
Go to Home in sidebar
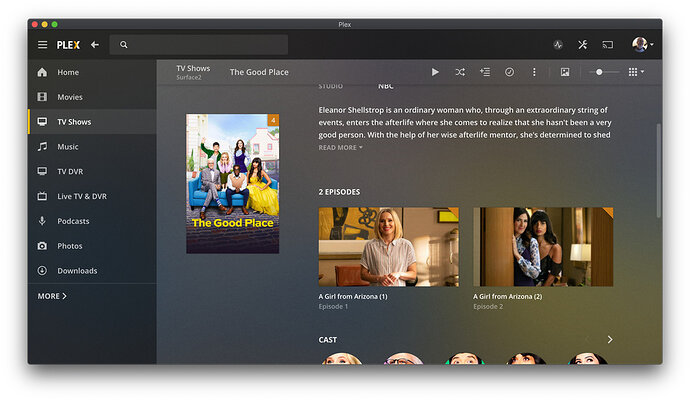92,72
